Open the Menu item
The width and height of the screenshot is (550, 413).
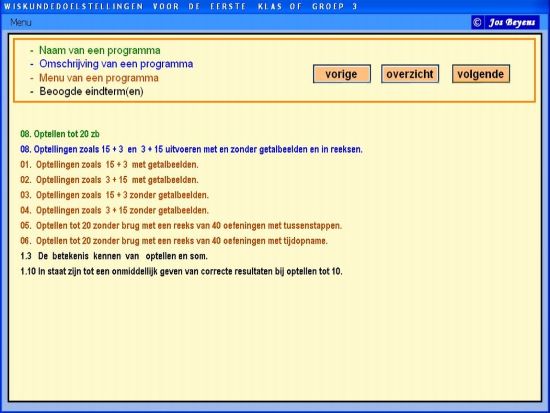click(21, 22)
